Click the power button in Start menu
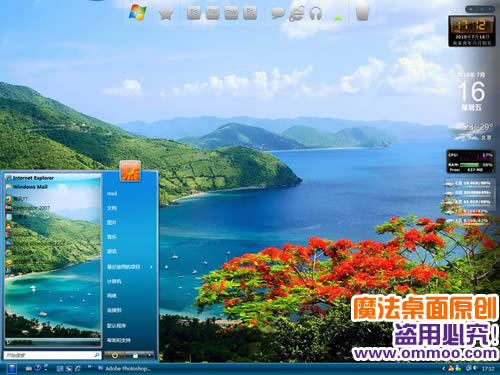500x375 pixels. (115, 356)
